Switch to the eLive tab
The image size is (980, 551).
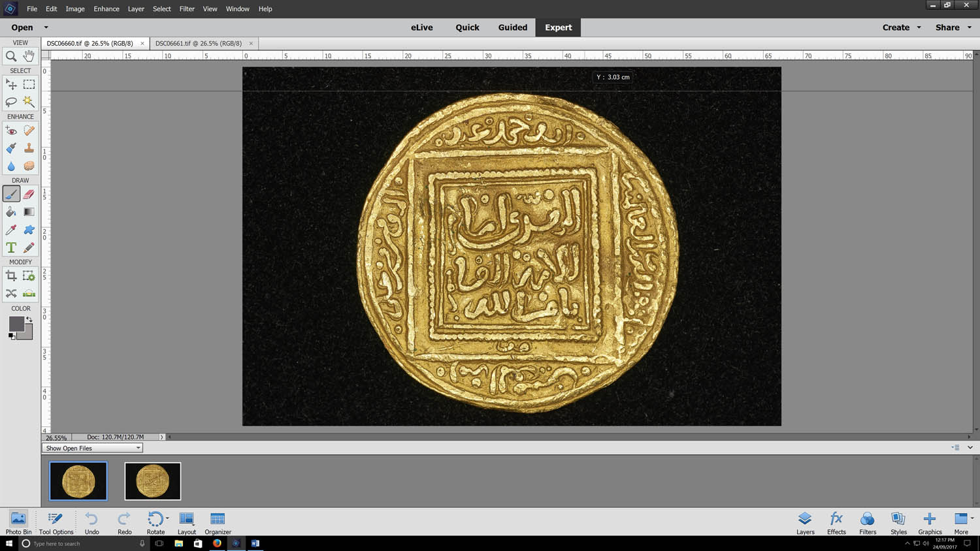[421, 27]
